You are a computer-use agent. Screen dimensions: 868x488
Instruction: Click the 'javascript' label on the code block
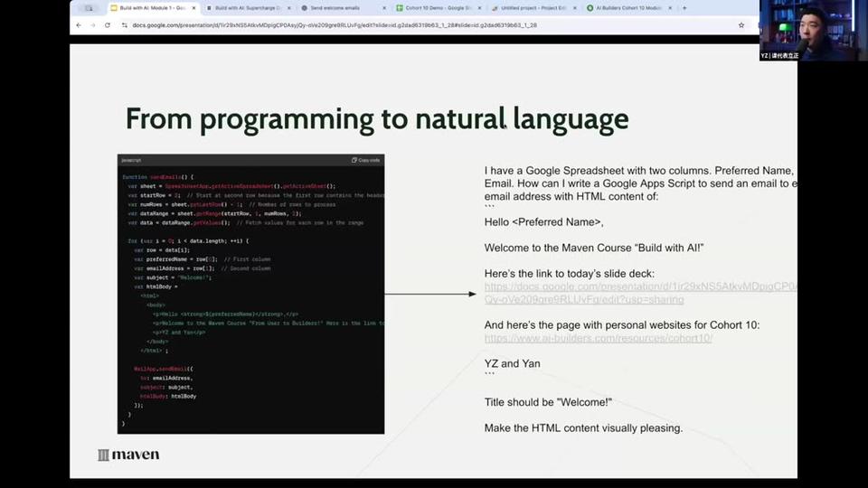point(131,161)
